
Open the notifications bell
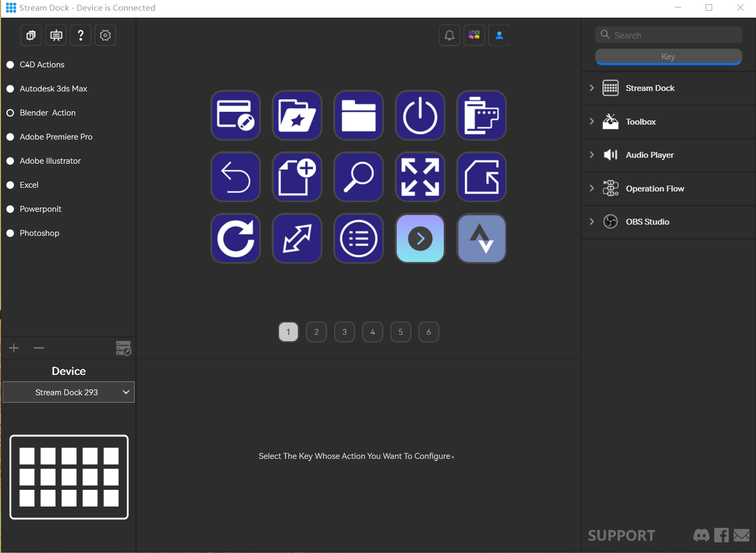(450, 35)
